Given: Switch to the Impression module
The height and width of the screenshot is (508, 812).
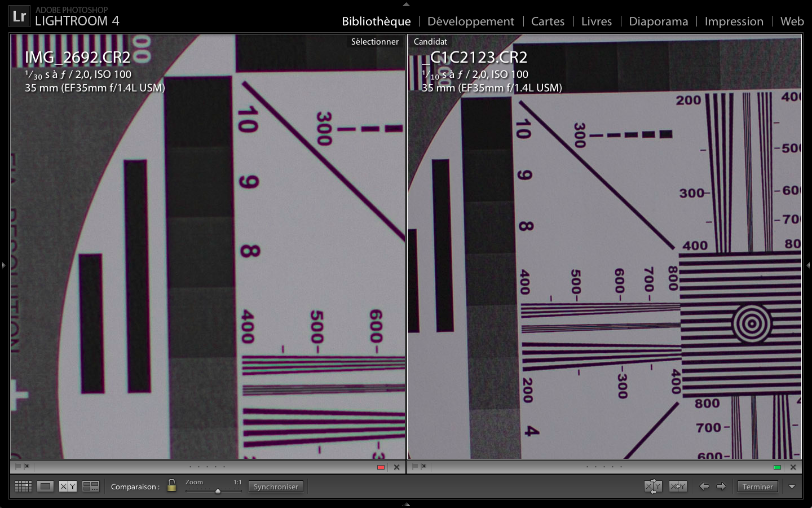Looking at the screenshot, I should coord(734,21).
